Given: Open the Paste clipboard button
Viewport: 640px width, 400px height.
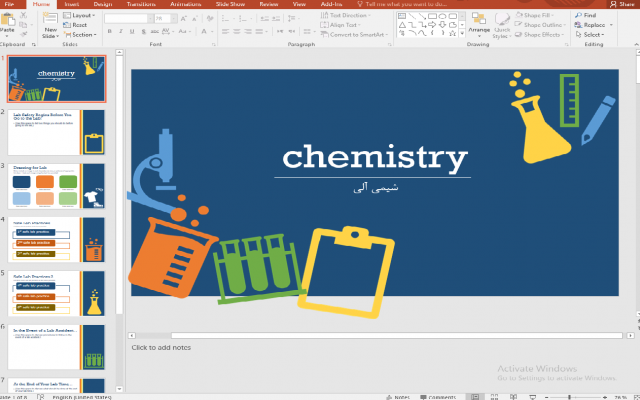Looking at the screenshot, I should pos(7,24).
